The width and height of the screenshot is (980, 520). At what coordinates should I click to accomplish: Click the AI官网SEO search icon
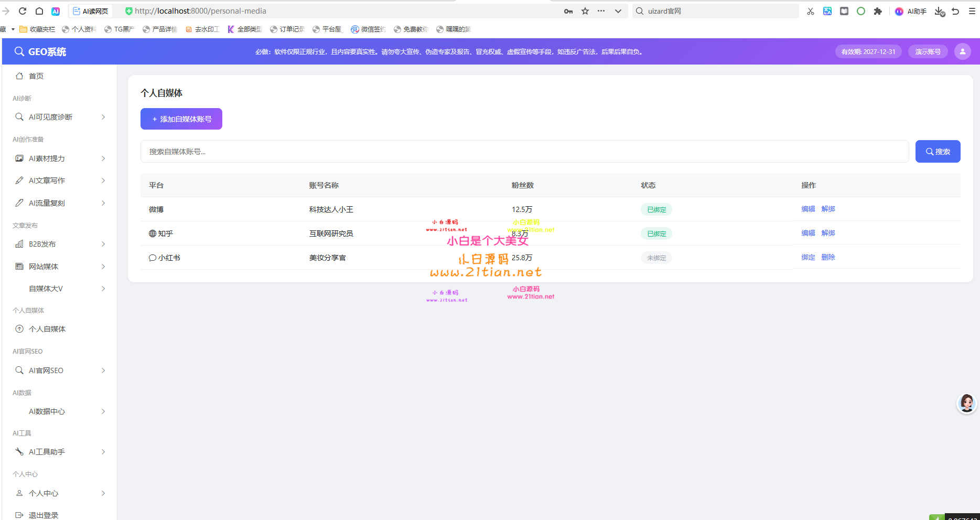[19, 370]
